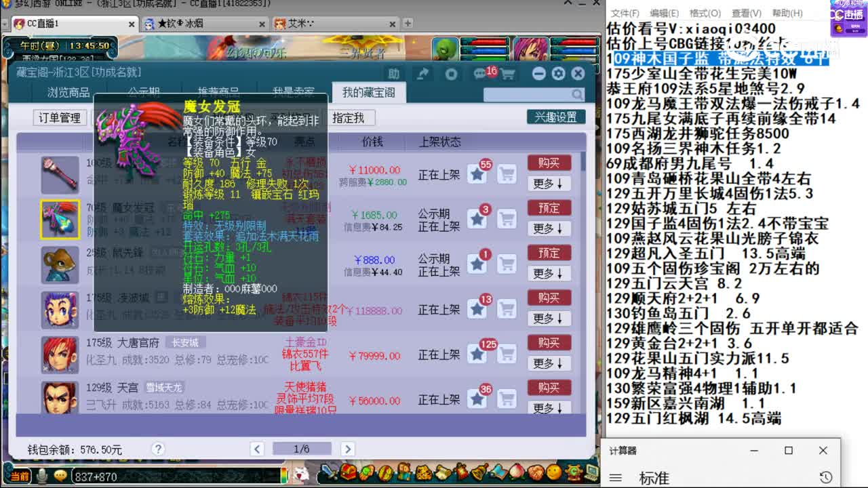Image resolution: width=868 pixels, height=488 pixels.
Task: Open 编辑(E) menu in Notepad
Action: click(x=664, y=13)
